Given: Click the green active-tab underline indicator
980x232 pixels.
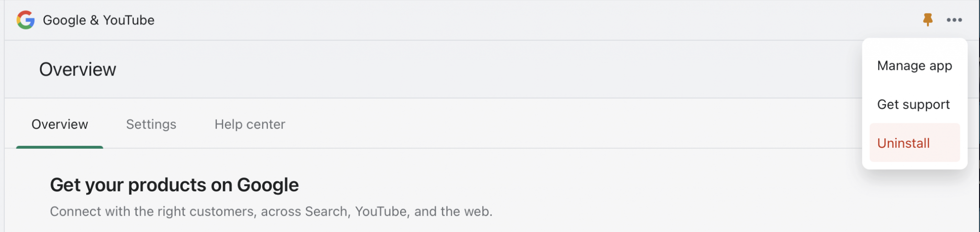Looking at the screenshot, I should [x=60, y=147].
